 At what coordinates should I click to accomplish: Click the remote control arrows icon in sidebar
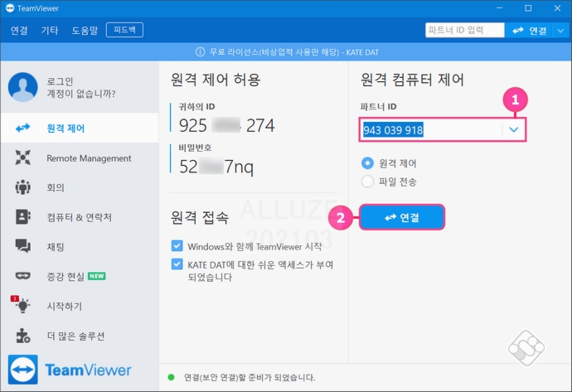click(22, 128)
